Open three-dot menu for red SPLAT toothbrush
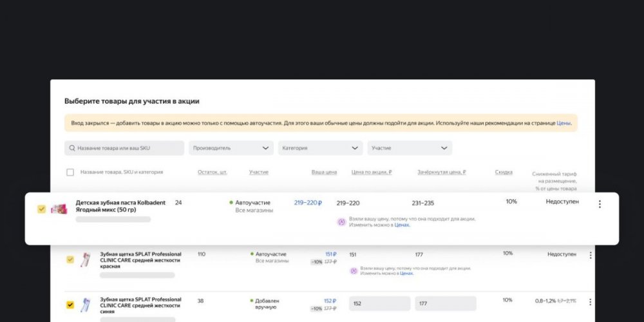Viewport: 644px width, 322px height. [591, 255]
